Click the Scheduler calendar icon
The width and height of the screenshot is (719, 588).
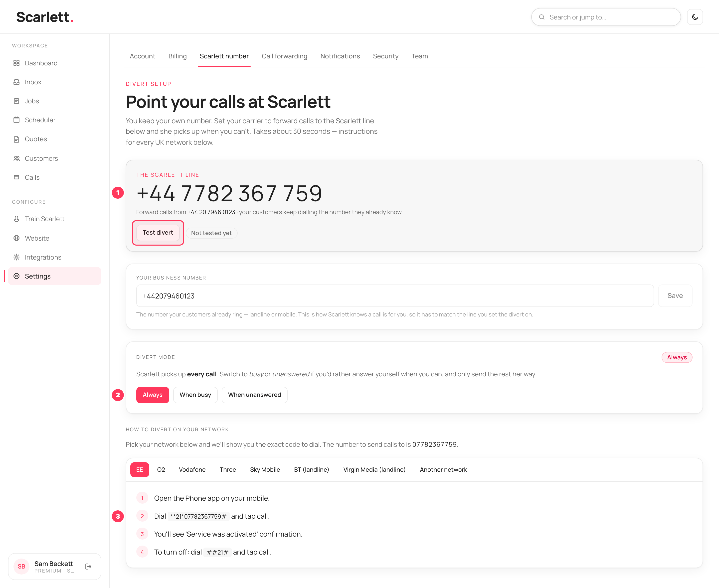(16, 120)
